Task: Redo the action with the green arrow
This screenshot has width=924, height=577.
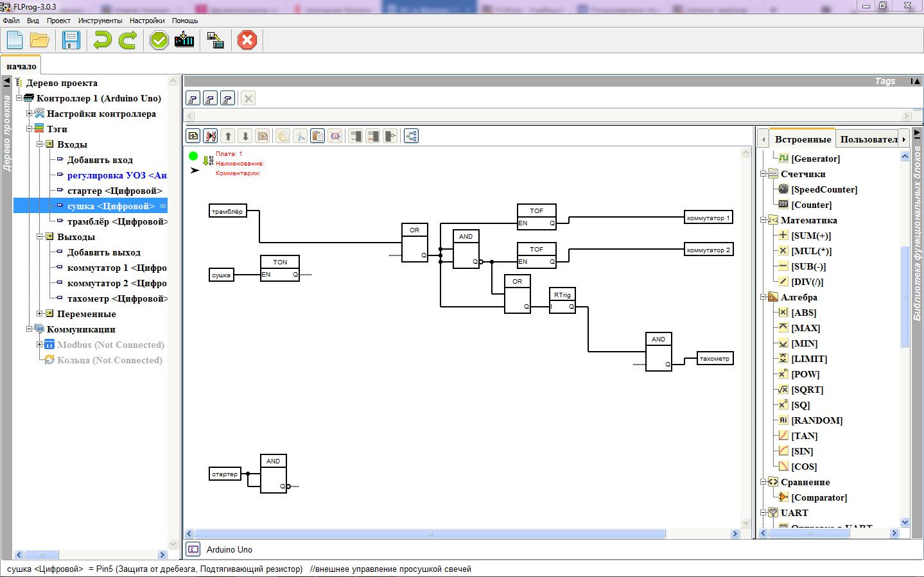Action: pyautogui.click(x=128, y=40)
